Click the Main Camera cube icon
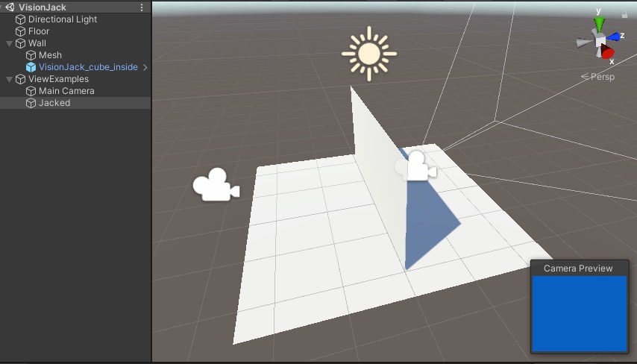The image size is (637, 364). coord(31,91)
